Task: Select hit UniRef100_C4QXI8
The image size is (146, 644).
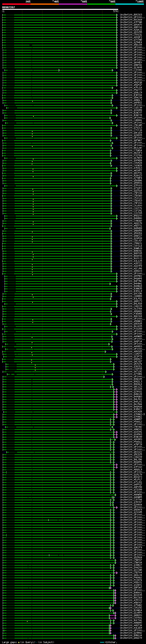Action: tap(131, 306)
